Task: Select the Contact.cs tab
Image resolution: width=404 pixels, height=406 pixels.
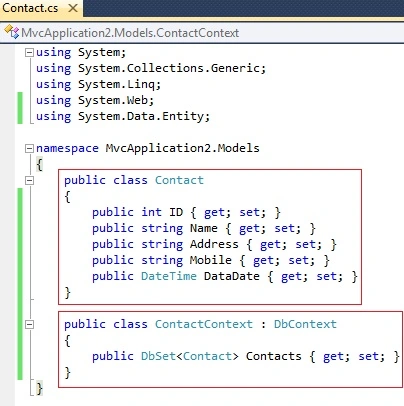Action: [41, 8]
